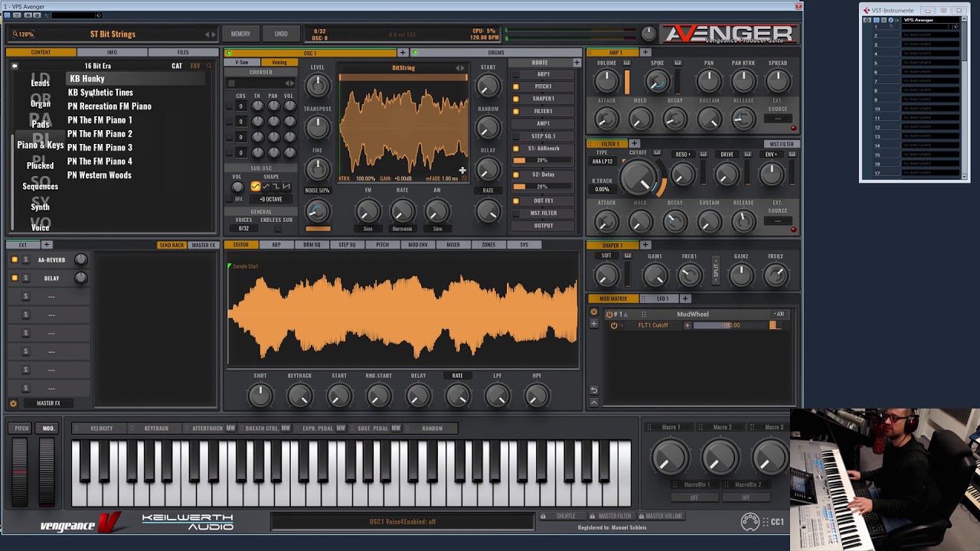Select the Plucked category

41,165
